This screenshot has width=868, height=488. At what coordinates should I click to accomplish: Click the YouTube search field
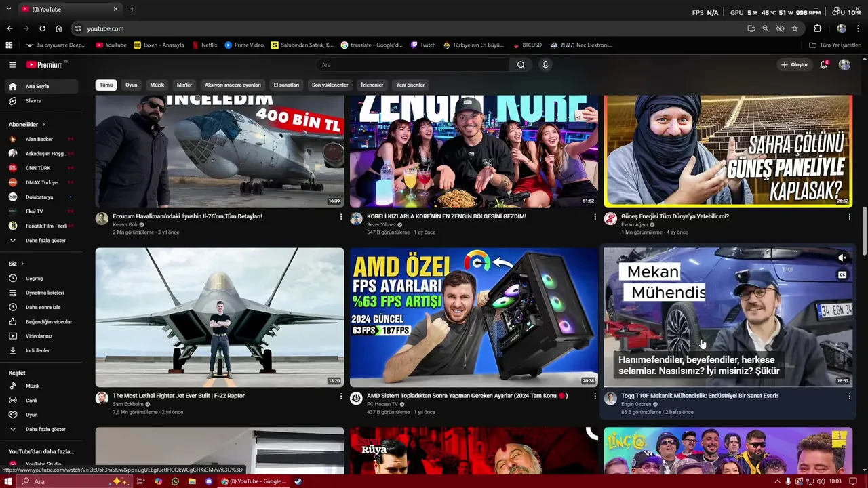(x=413, y=65)
